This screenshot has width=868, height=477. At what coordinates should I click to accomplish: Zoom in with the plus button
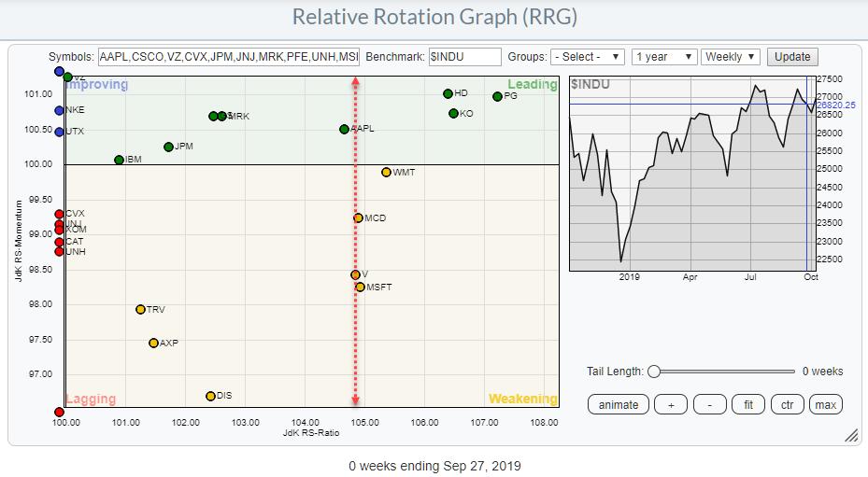[671, 404]
